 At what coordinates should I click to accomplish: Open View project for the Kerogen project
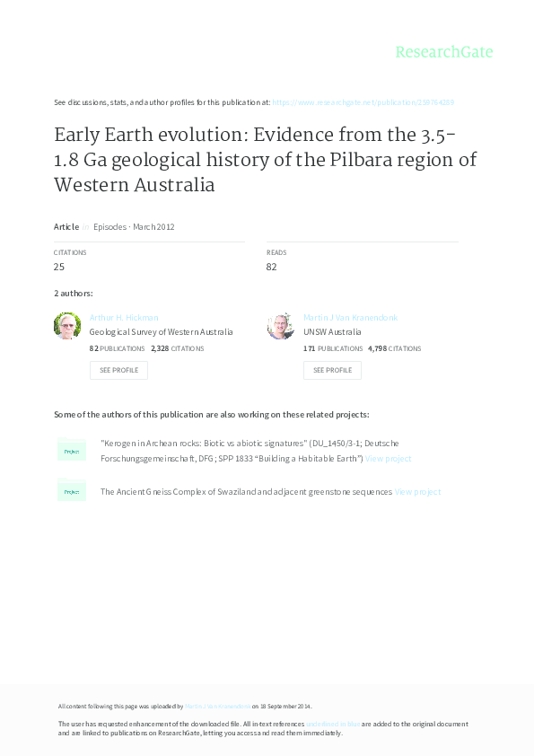tap(389, 457)
